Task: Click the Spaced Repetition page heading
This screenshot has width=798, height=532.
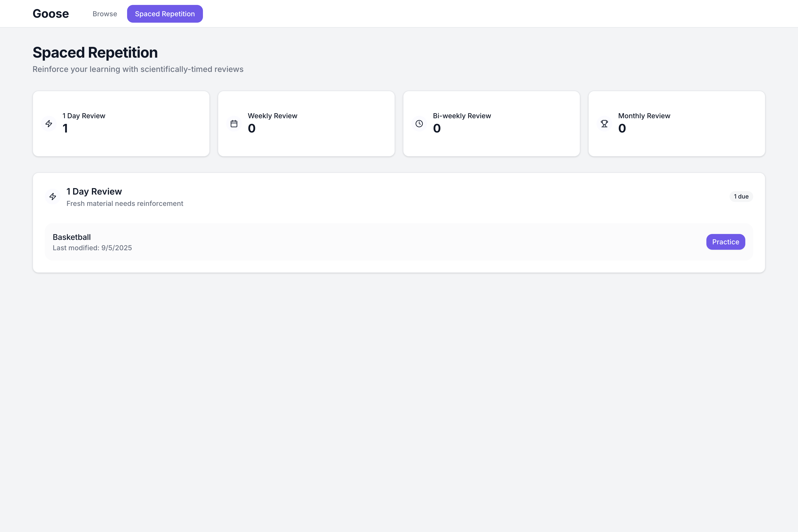Action: coord(95,53)
